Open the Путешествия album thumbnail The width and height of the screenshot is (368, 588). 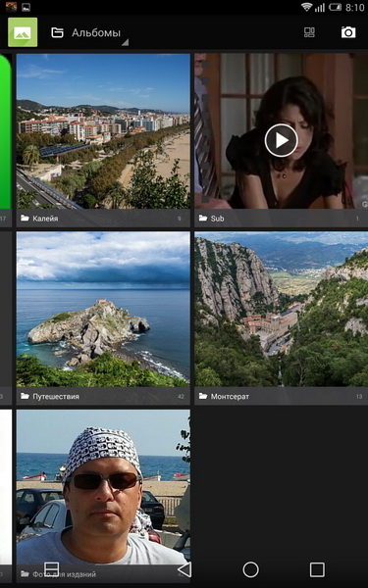pos(103,309)
